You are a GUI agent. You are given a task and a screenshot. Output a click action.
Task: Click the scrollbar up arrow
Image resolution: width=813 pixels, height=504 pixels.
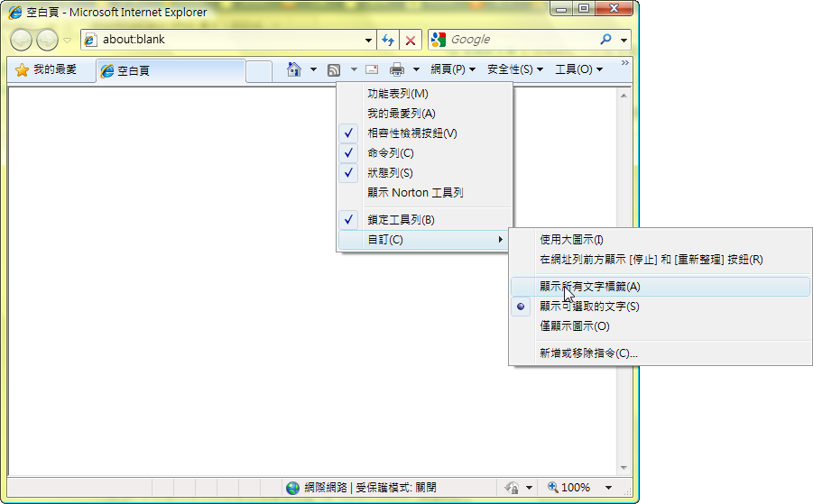[624, 96]
